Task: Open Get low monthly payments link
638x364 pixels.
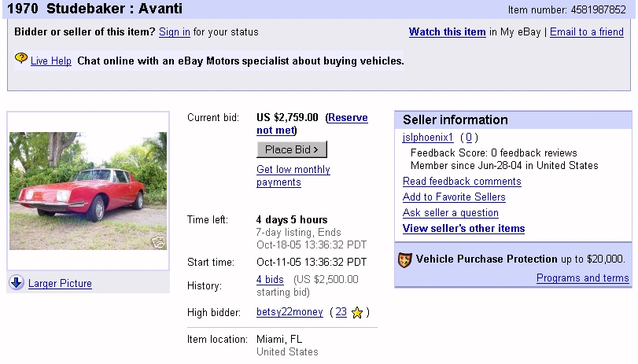Action: (x=293, y=176)
